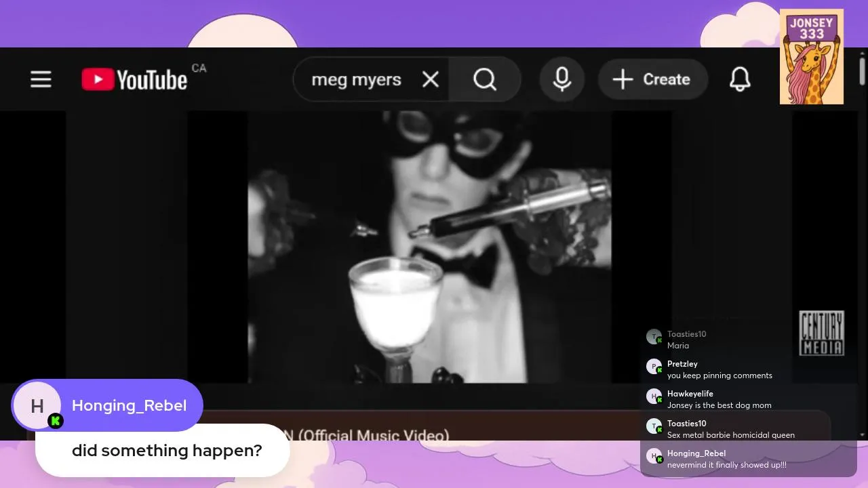Clear the 'meg myers' search text

[431, 80]
